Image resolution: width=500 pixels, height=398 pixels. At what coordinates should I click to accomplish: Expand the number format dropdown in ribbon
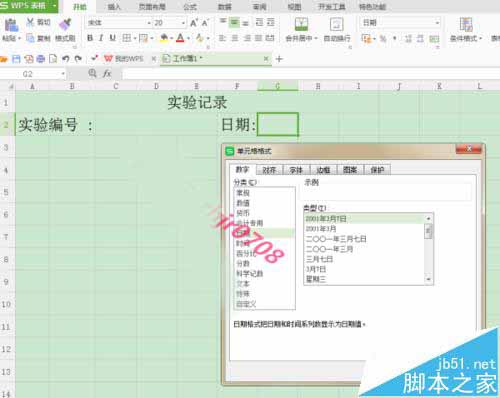point(437,23)
